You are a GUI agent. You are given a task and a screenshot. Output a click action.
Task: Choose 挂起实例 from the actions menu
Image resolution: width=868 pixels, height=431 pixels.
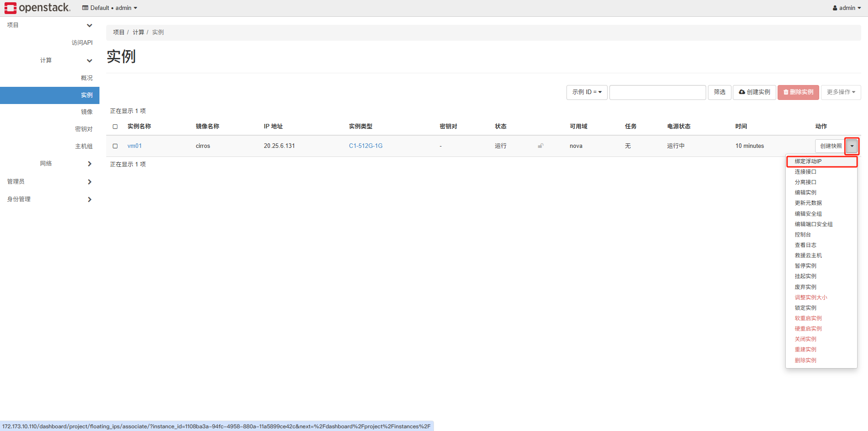(x=821, y=276)
